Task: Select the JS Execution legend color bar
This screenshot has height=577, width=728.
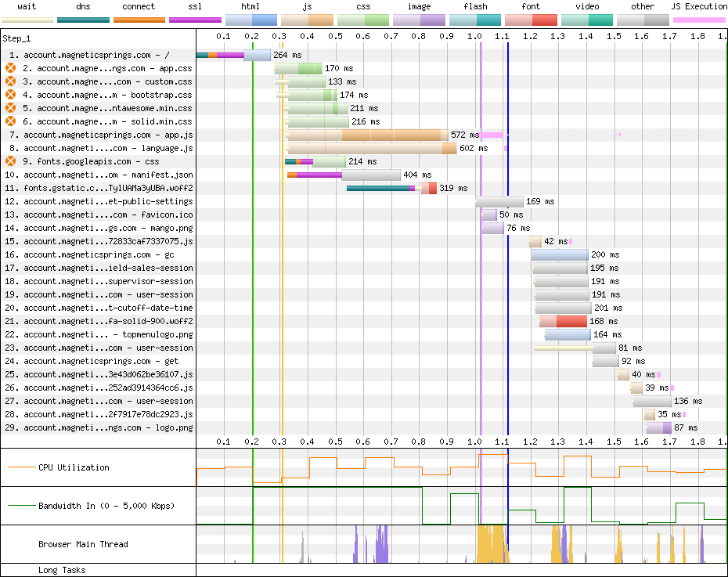Action: tap(699, 20)
